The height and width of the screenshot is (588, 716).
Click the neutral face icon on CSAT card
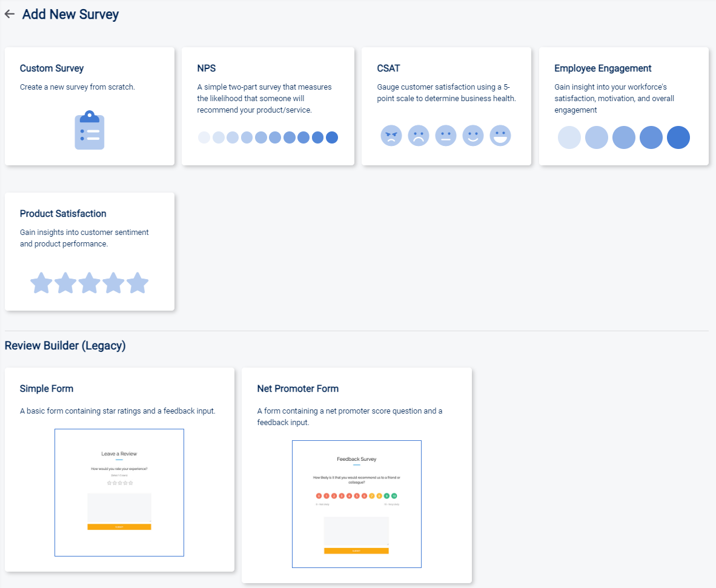(x=446, y=135)
